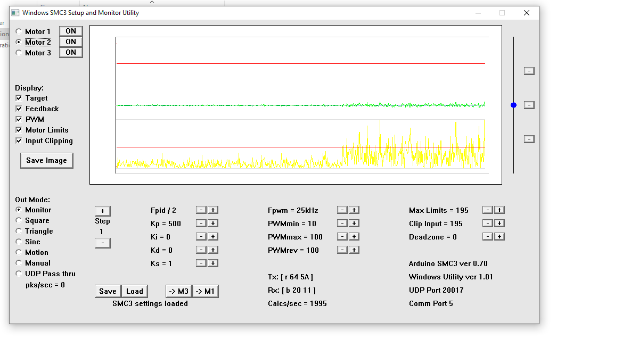Increase Kd with plus button
The height and width of the screenshot is (364, 639).
coord(212,250)
